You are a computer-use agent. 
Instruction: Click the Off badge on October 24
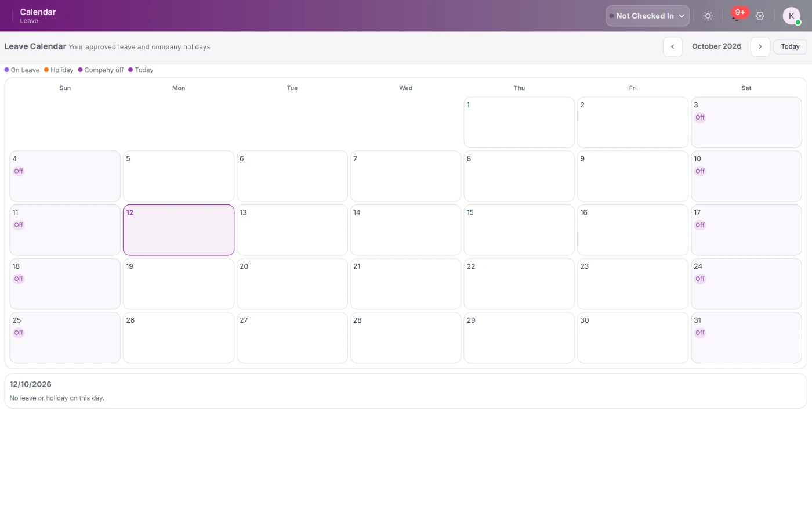pos(700,279)
